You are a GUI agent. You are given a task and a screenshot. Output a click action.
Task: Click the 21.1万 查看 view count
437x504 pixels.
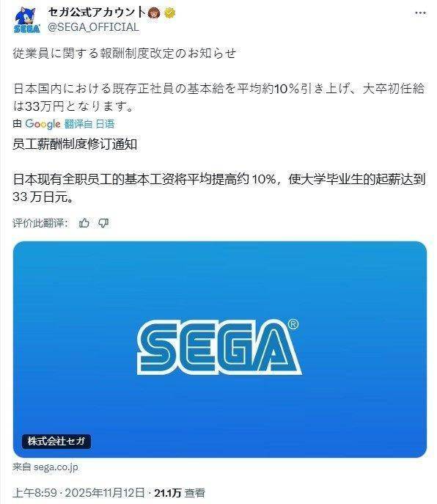(x=180, y=492)
